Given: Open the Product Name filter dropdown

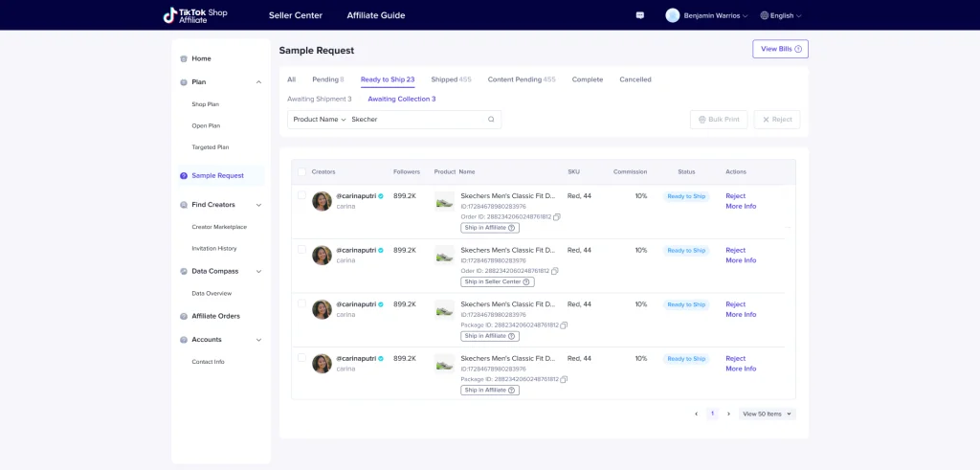Looking at the screenshot, I should [x=320, y=120].
